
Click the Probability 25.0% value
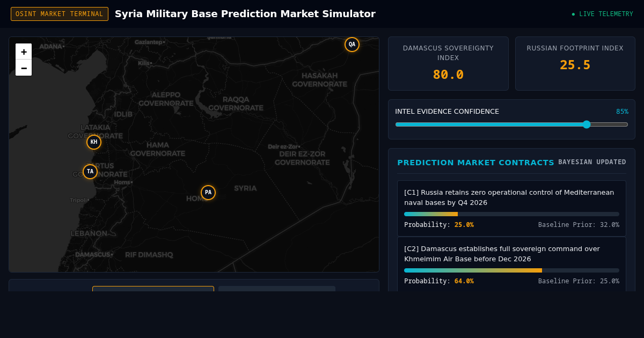click(x=464, y=225)
